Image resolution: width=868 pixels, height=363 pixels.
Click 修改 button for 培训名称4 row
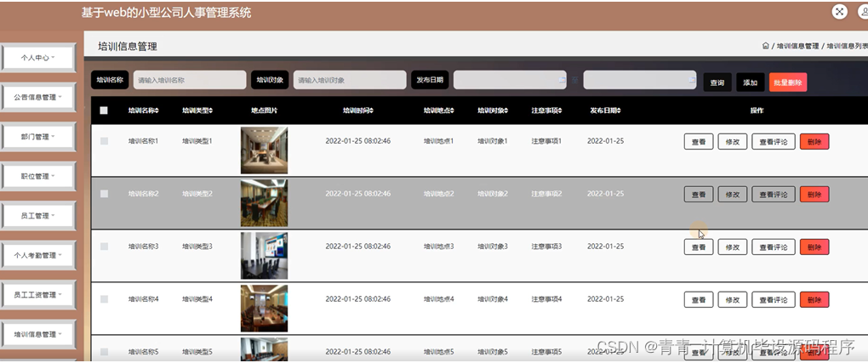click(733, 299)
